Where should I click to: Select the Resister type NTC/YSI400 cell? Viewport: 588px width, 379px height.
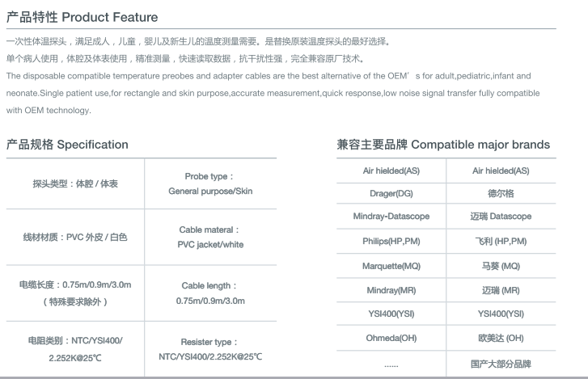(209, 349)
